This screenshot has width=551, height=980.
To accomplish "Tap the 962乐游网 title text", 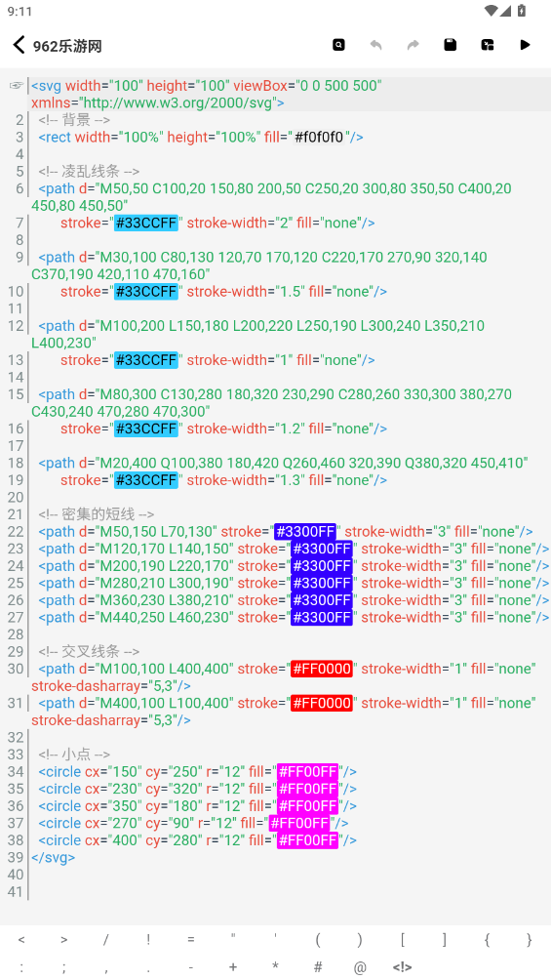I will click(67, 46).
